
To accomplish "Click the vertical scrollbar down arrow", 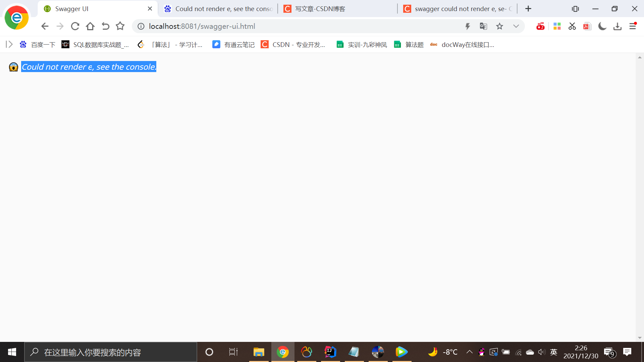I will pyautogui.click(x=640, y=338).
